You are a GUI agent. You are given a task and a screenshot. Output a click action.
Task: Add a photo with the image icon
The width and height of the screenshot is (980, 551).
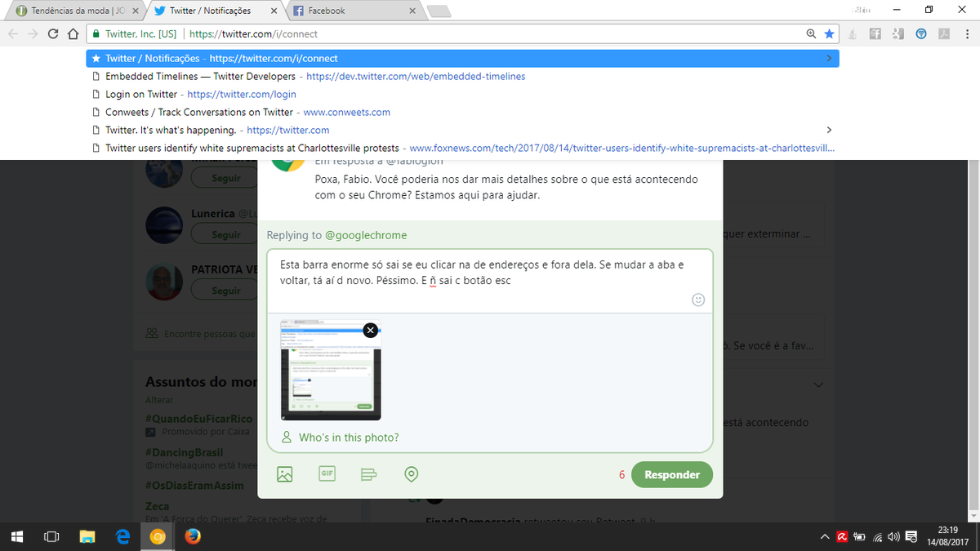284,473
